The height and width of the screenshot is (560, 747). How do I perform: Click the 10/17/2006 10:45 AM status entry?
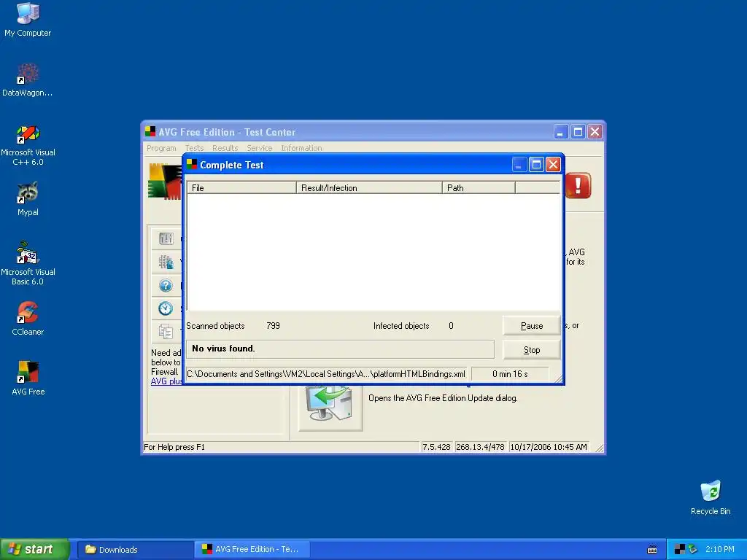[x=549, y=447]
